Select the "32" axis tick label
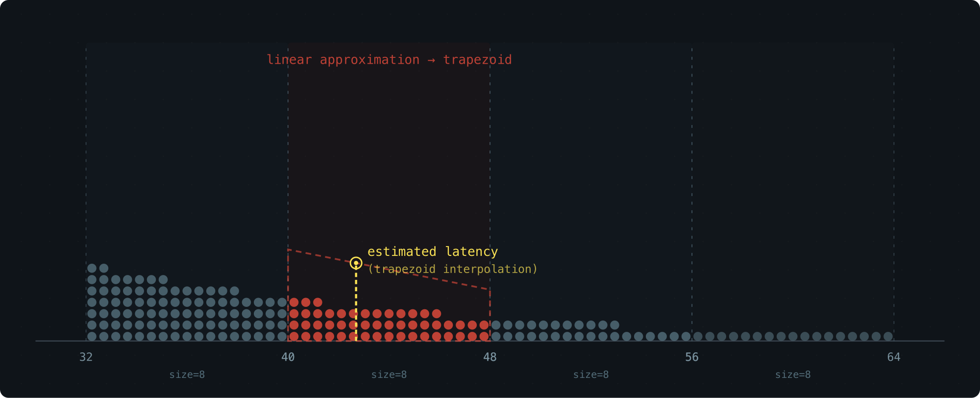Image resolution: width=980 pixels, height=398 pixels. click(x=86, y=357)
